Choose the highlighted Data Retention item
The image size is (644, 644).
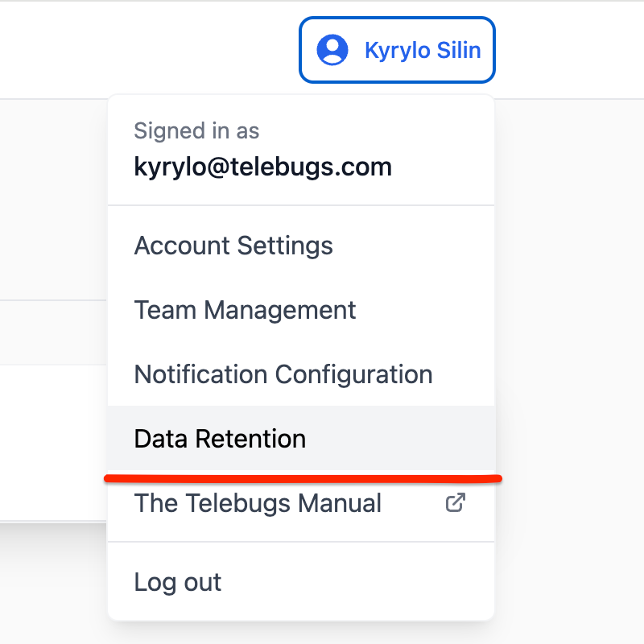[x=220, y=439]
